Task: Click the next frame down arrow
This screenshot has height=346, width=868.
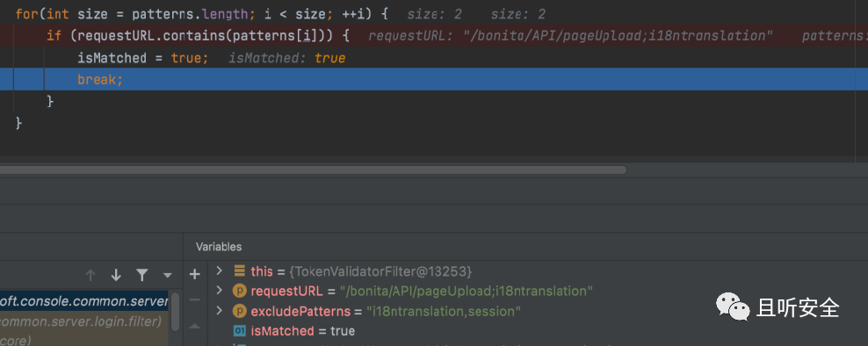Action: click(x=116, y=275)
